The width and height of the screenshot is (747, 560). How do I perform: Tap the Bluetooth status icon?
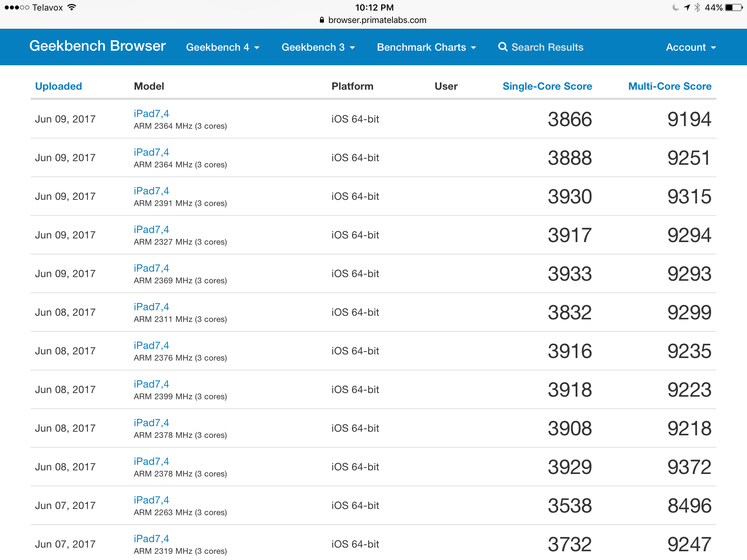tap(697, 7)
